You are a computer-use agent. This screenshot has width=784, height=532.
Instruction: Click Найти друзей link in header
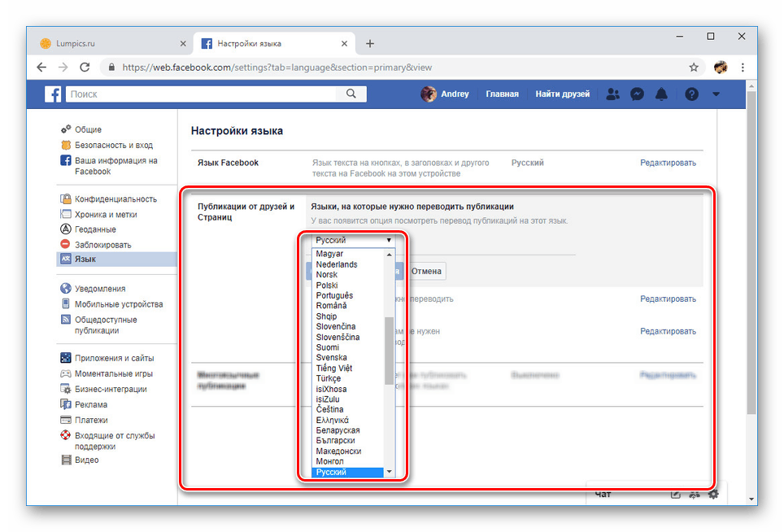tap(563, 94)
